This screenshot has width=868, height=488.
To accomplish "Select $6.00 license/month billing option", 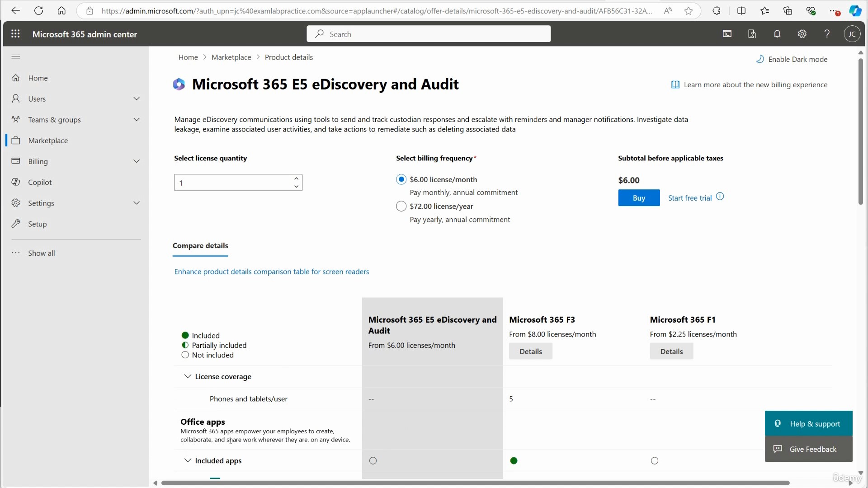I will [401, 179].
